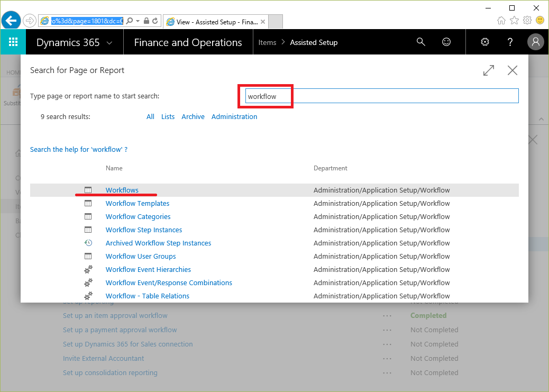
Task: Close the Search for Page or Report dialog
Action: [x=512, y=70]
